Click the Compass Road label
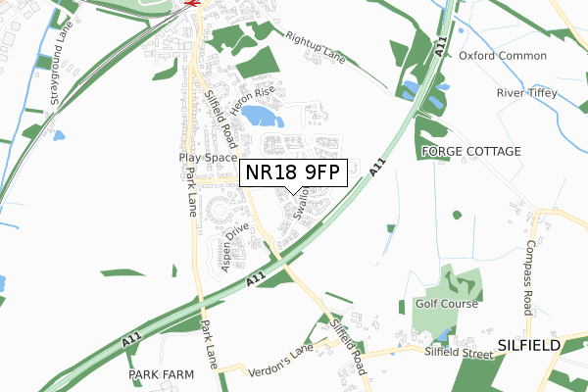588x392 pixels. tap(529, 277)
